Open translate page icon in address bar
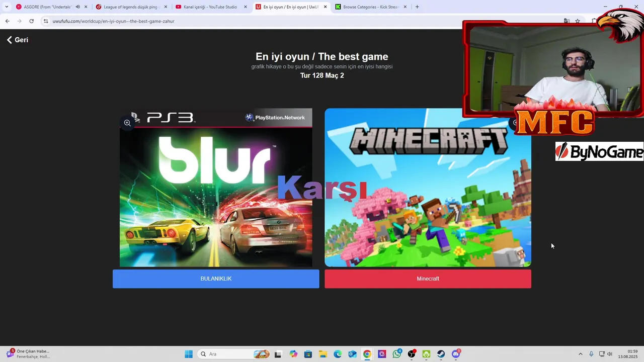Image resolution: width=644 pixels, height=362 pixels. coord(567,21)
